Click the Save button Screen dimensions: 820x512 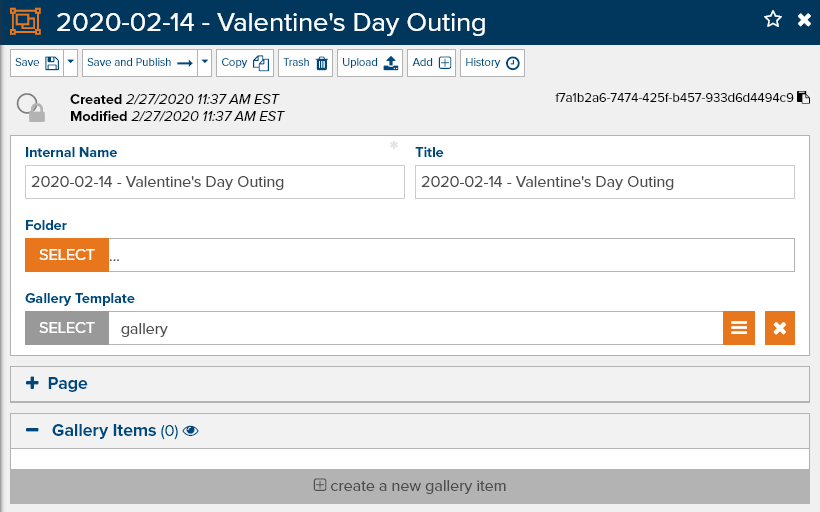tap(37, 63)
